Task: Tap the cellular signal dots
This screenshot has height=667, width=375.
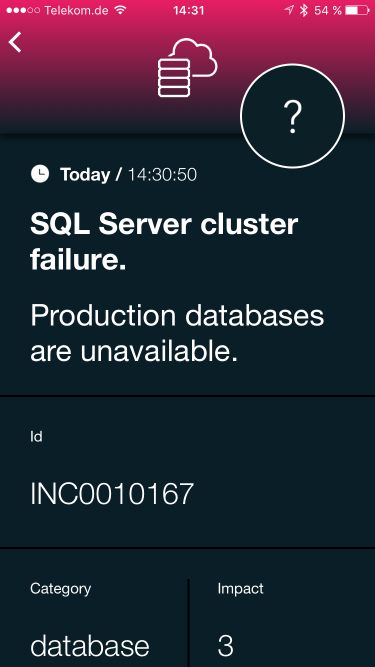Action: (23, 10)
